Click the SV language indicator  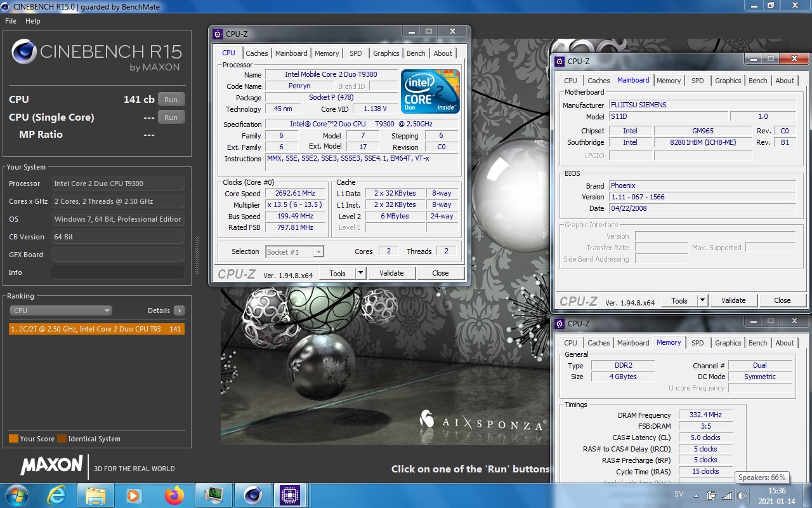[679, 494]
